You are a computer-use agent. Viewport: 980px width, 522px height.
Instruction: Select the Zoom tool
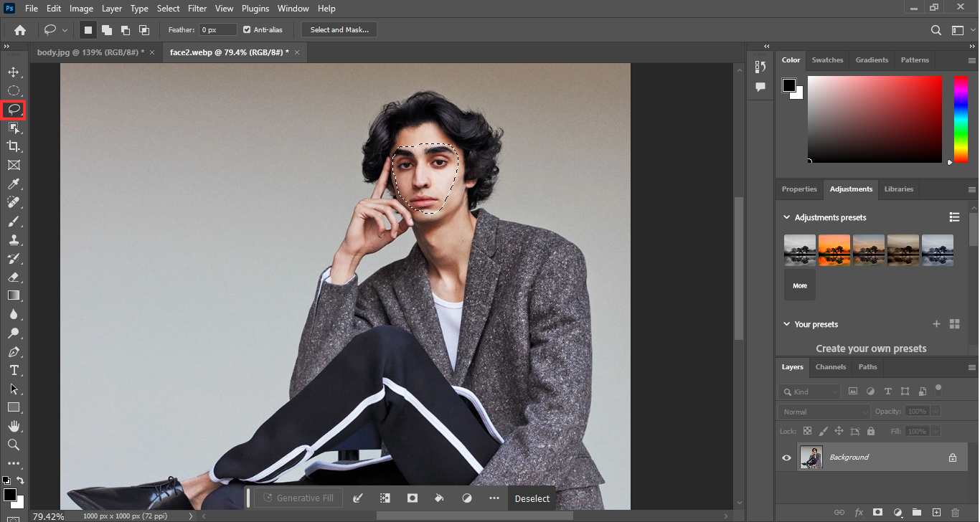[x=14, y=445]
